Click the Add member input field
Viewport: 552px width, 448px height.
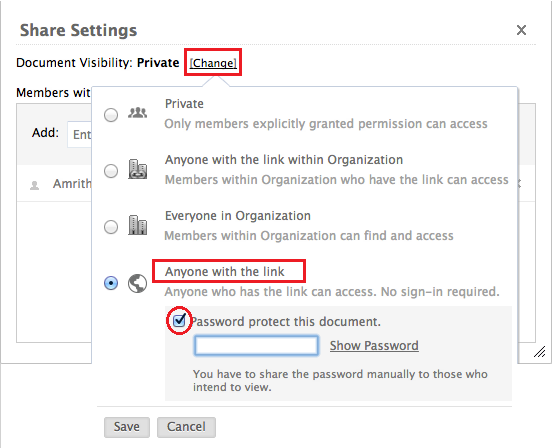click(x=80, y=134)
